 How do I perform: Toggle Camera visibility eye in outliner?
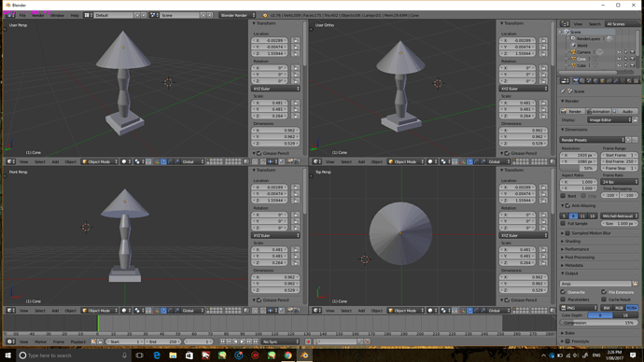point(619,52)
